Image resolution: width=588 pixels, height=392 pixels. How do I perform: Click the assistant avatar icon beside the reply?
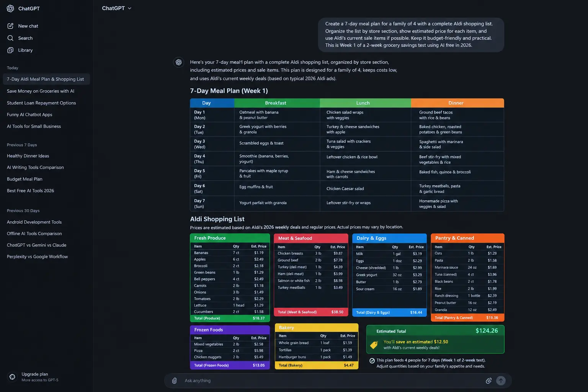coord(179,62)
